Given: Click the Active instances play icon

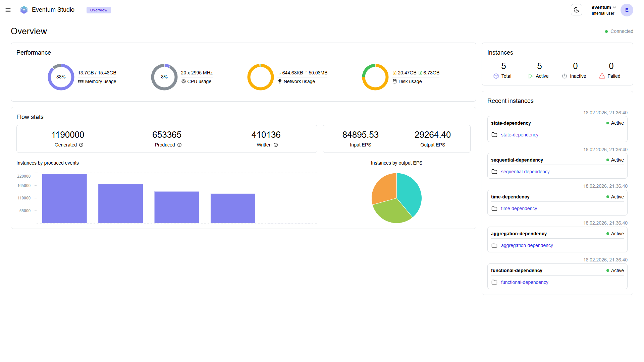Looking at the screenshot, I should (530, 76).
